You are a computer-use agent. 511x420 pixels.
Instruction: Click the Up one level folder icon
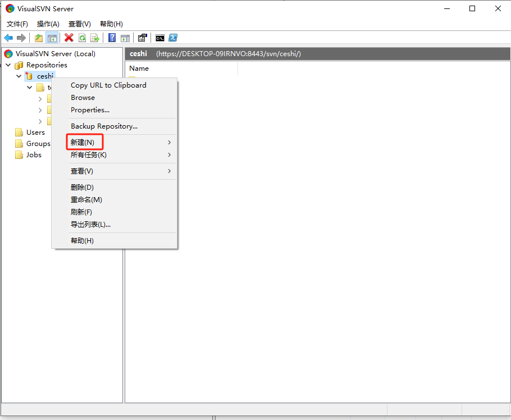pos(39,38)
